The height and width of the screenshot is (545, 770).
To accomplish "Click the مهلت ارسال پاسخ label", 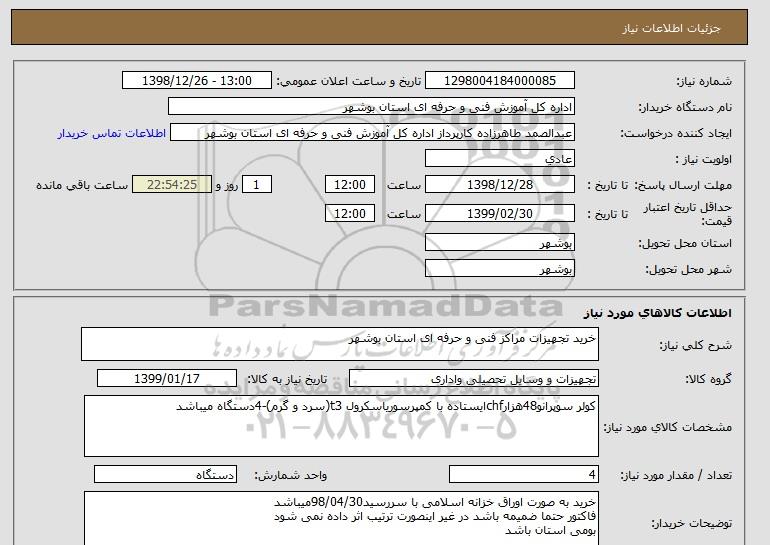I will coord(684,185).
